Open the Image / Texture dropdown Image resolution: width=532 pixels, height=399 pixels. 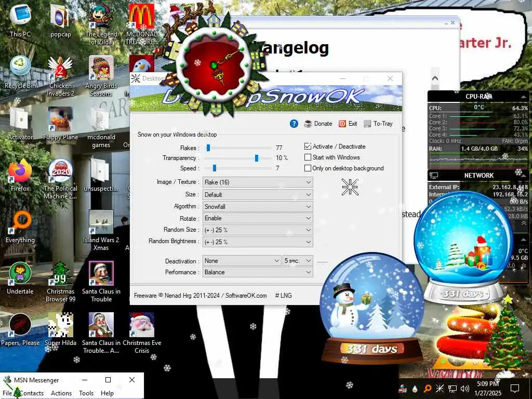click(x=258, y=182)
